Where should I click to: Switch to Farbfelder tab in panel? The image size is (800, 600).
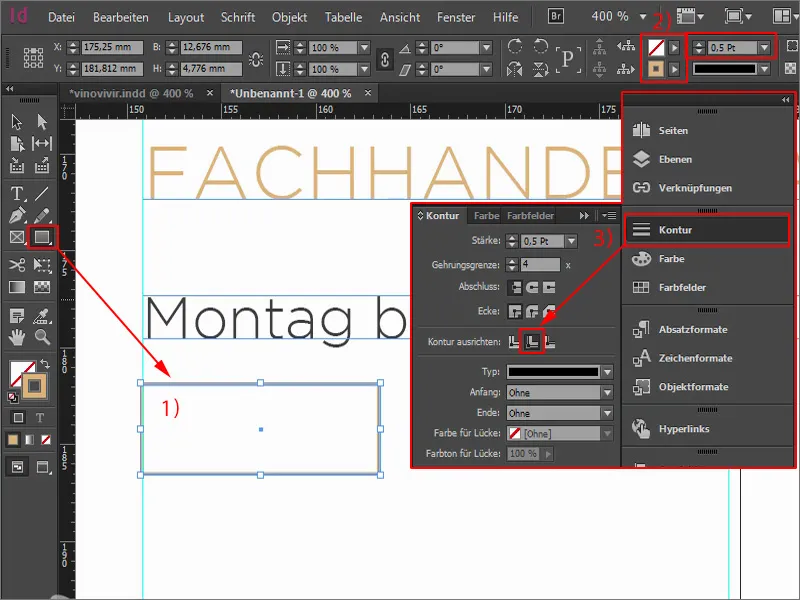coord(531,216)
